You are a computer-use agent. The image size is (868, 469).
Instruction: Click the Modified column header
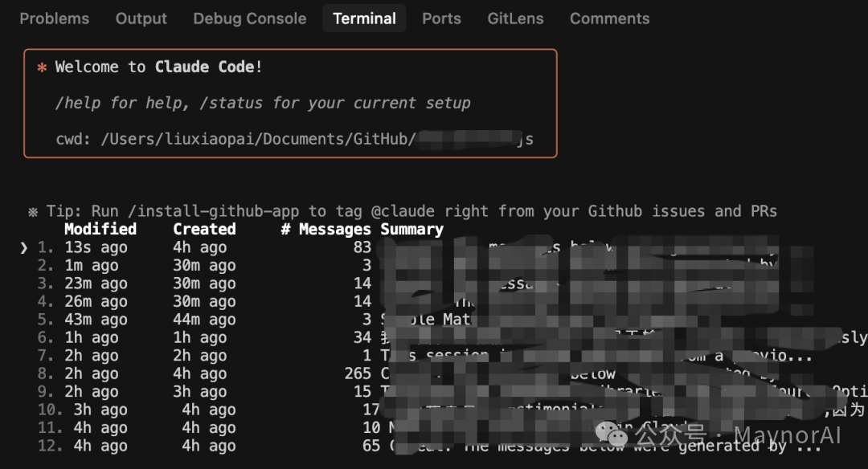click(x=100, y=229)
